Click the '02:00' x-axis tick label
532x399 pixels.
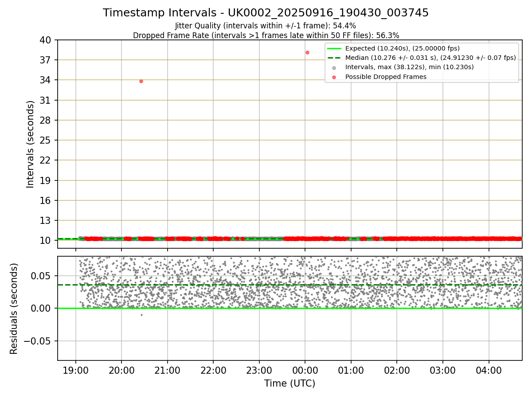click(397, 370)
